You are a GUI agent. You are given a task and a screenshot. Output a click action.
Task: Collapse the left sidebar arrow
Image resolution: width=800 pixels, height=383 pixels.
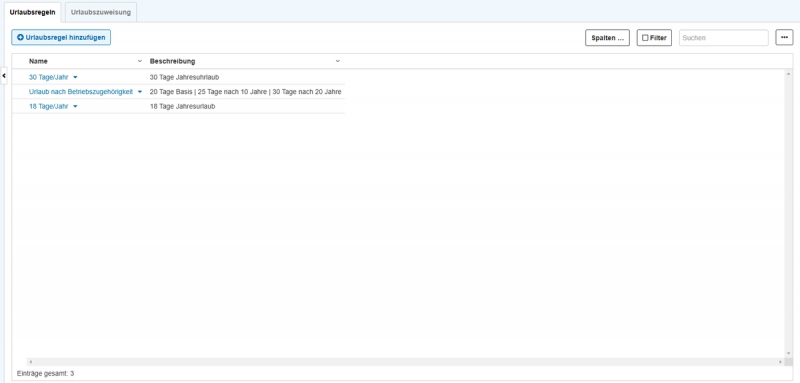coord(4,75)
